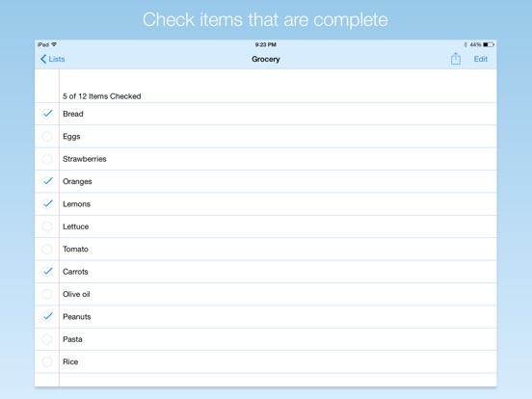Tap the Wi-Fi icon in status bar
The height and width of the screenshot is (399, 532).
pos(54,44)
